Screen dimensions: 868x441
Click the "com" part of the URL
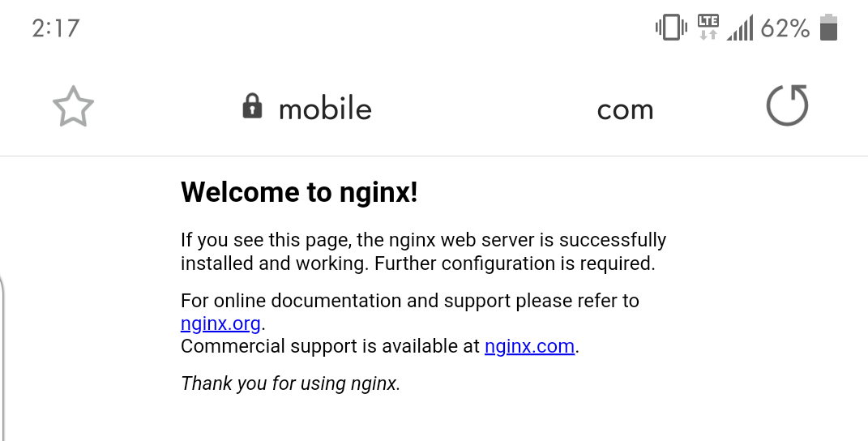coord(625,111)
